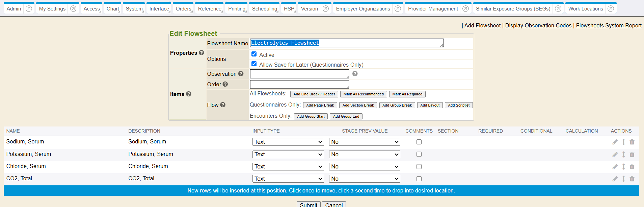This screenshot has height=207, width=644.
Task: Click the Mark All Required button
Action: (407, 94)
